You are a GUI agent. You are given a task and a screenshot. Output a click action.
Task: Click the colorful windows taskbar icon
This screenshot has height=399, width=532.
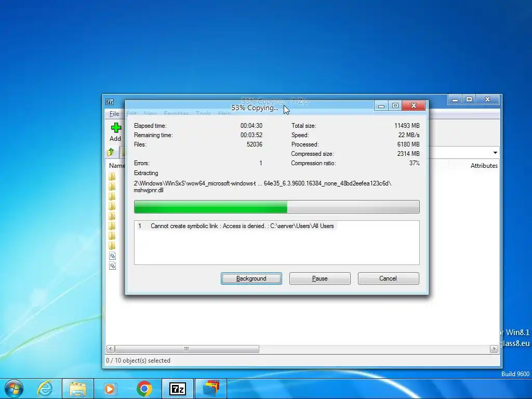pos(211,389)
